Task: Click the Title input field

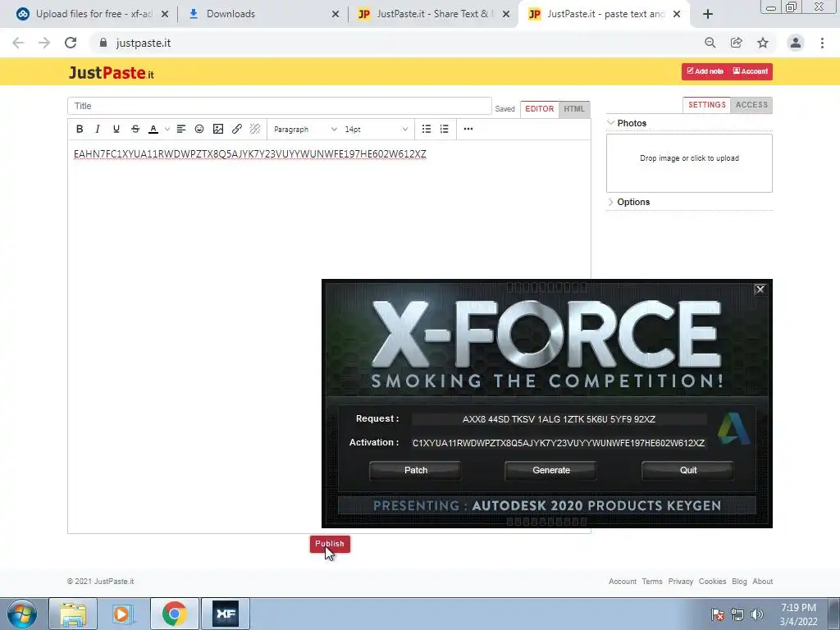Action: pyautogui.click(x=279, y=106)
